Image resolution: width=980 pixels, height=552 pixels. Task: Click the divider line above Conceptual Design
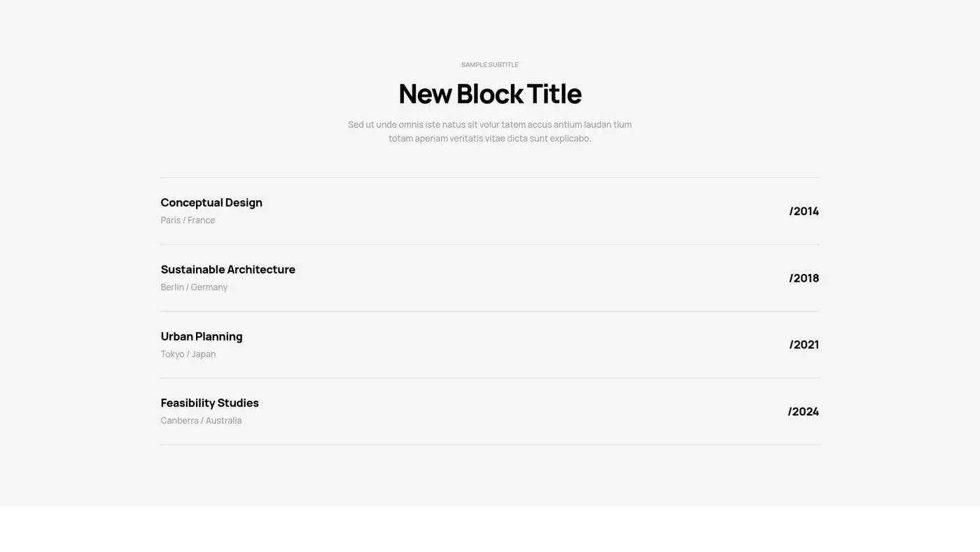tap(490, 177)
